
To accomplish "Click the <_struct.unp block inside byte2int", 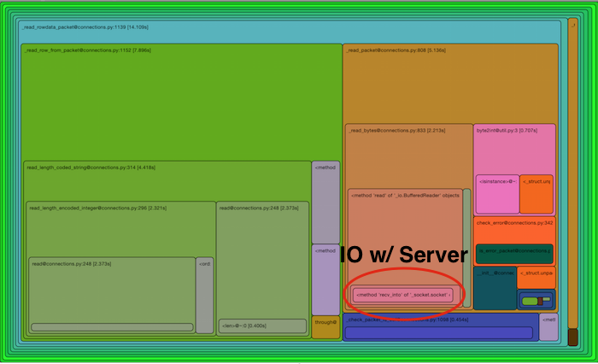I will point(536,194).
